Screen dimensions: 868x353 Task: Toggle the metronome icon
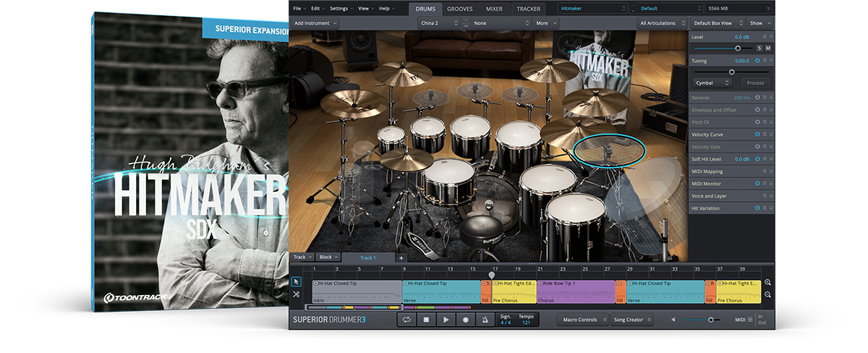pos(485,319)
